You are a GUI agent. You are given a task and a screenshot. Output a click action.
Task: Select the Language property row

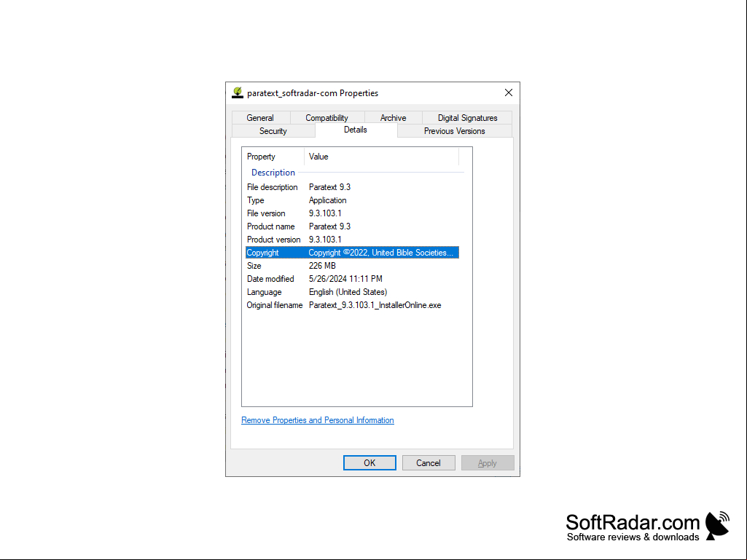(x=352, y=292)
